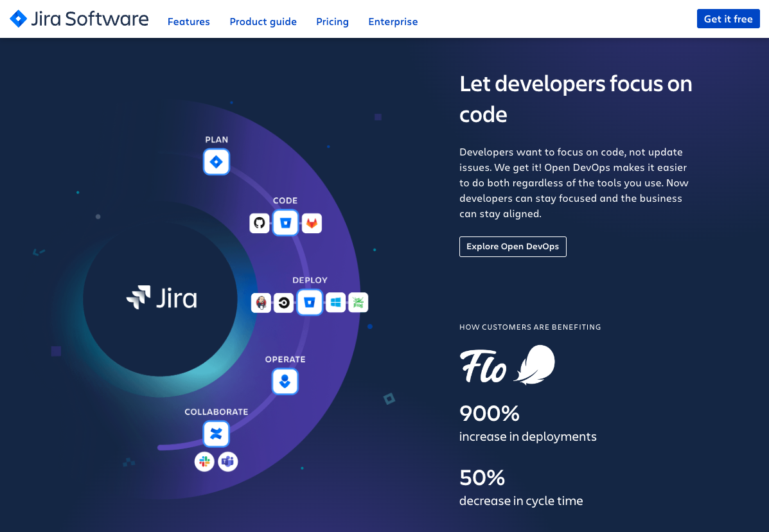Image resolution: width=769 pixels, height=532 pixels.
Task: Click the Microsoft Teams icon
Action: (228, 461)
